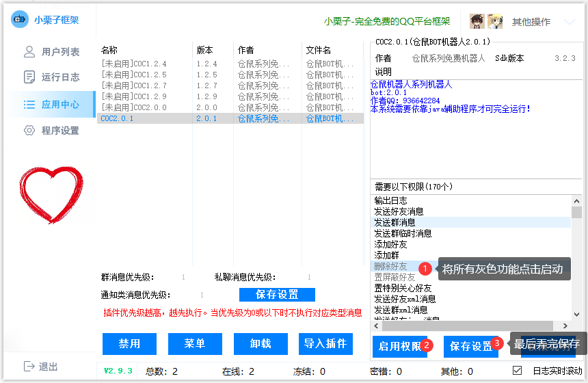Click 保存设置 under the permissions list
This screenshot has height=383, width=588.
pyautogui.click(x=471, y=346)
